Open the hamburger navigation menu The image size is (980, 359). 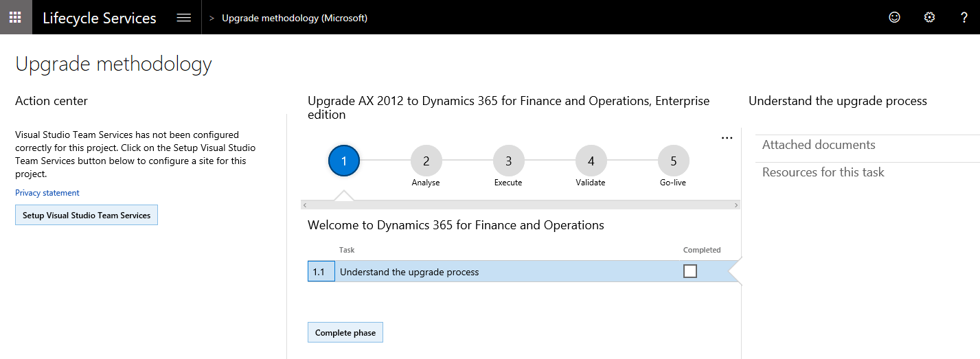point(183,18)
